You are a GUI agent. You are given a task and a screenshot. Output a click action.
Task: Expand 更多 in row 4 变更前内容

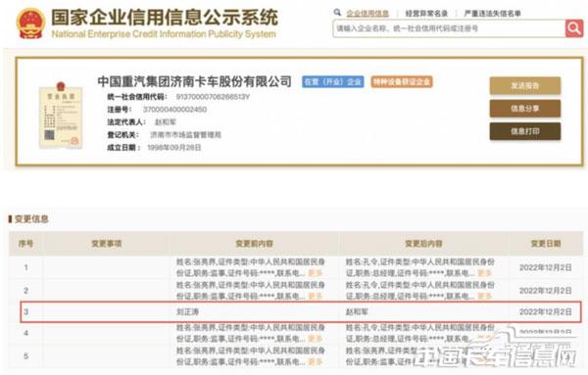coord(316,339)
